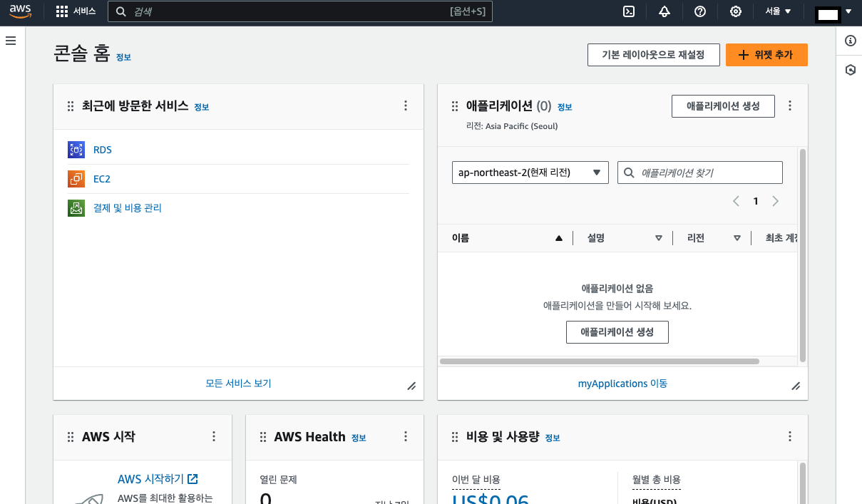Open the 최근에 방문한 서비스 widget options menu
The image size is (862, 504).
coord(406,106)
